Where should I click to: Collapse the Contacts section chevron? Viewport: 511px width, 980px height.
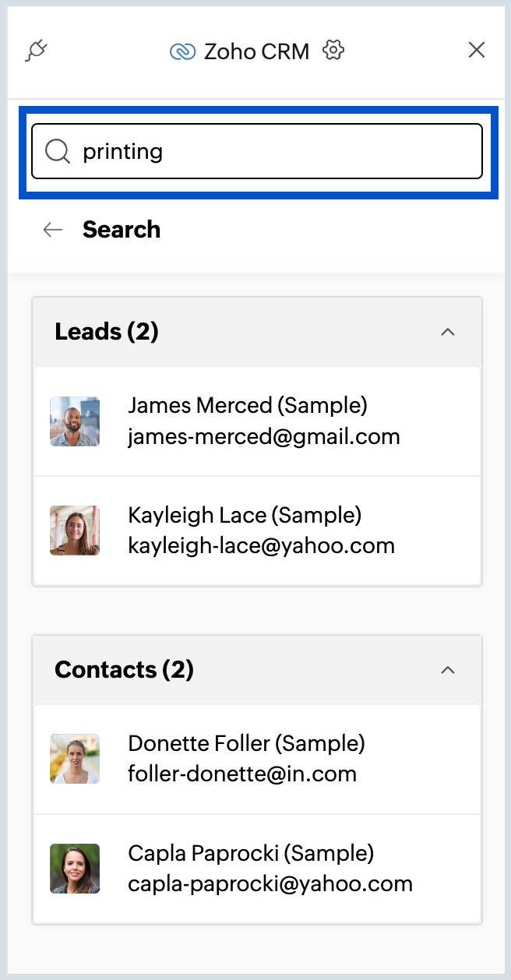(x=447, y=670)
